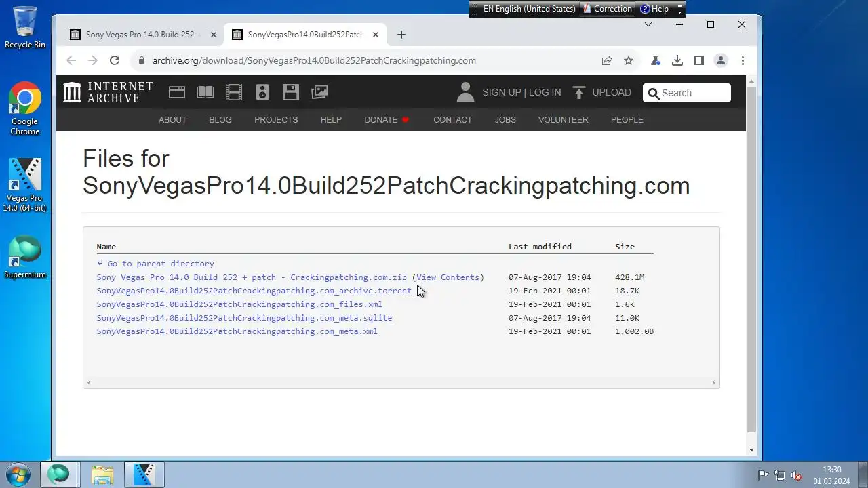868x488 pixels.
Task: Open the HELP menu item
Action: tap(331, 119)
